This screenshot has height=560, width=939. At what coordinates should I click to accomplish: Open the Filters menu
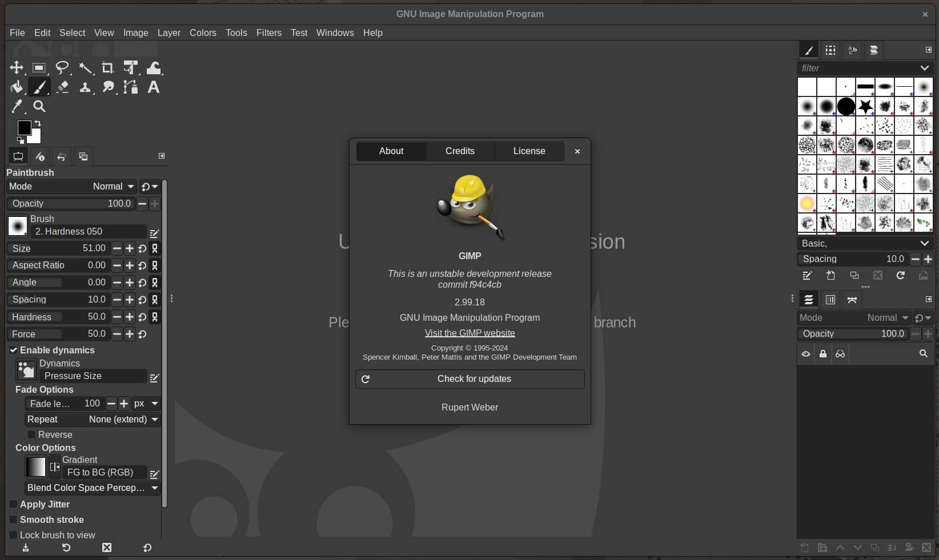pyautogui.click(x=269, y=33)
